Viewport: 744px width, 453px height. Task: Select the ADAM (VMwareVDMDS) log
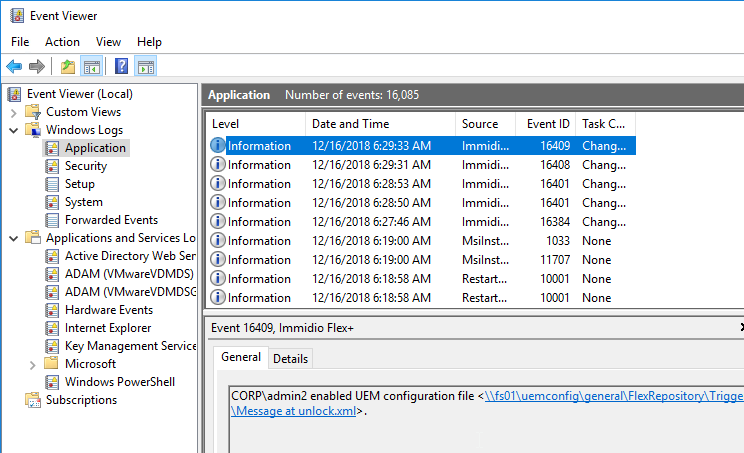coord(129,274)
